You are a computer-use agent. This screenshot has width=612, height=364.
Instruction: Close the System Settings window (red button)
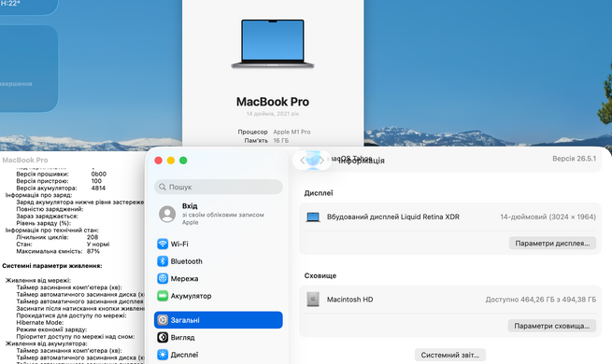(x=159, y=161)
